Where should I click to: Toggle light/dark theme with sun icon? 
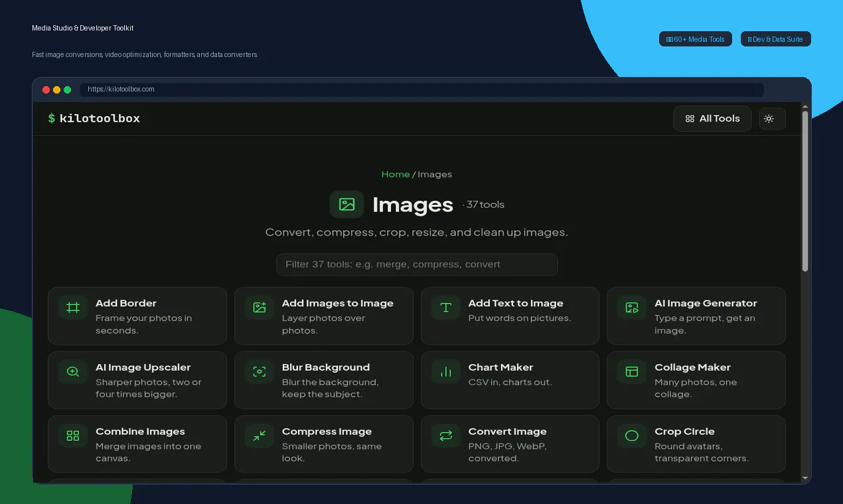tap(772, 119)
